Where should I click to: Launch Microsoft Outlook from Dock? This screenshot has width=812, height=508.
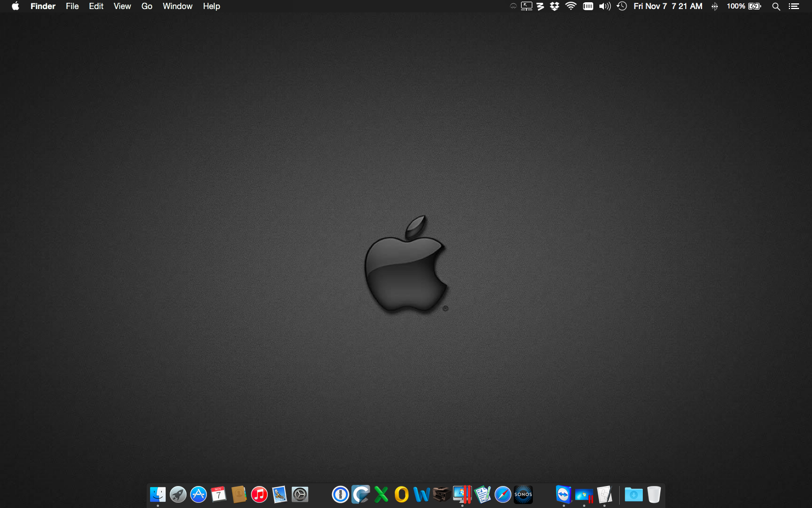[401, 494]
